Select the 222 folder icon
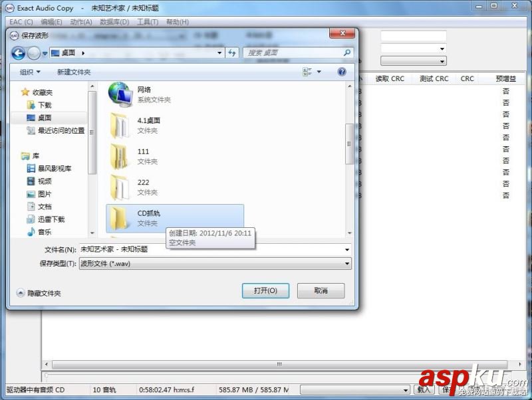The width and height of the screenshot is (532, 400). click(x=120, y=187)
